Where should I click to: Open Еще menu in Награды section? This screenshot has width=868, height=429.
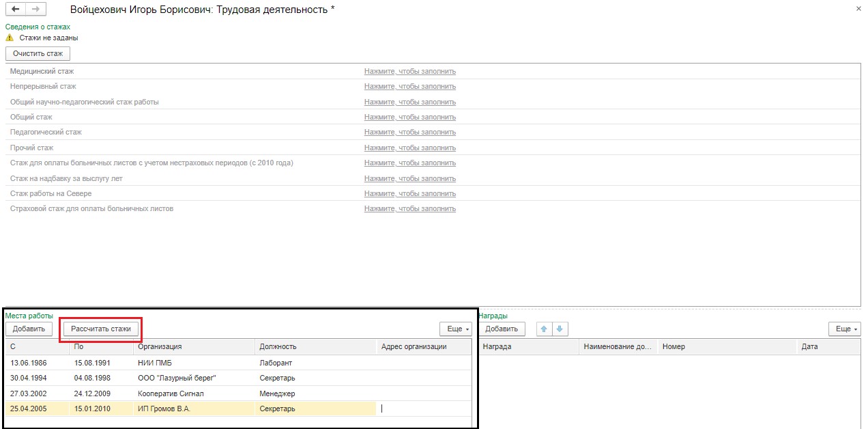click(844, 329)
